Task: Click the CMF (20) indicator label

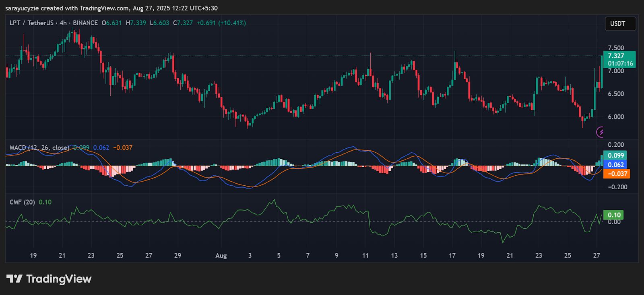Action: 22,202
